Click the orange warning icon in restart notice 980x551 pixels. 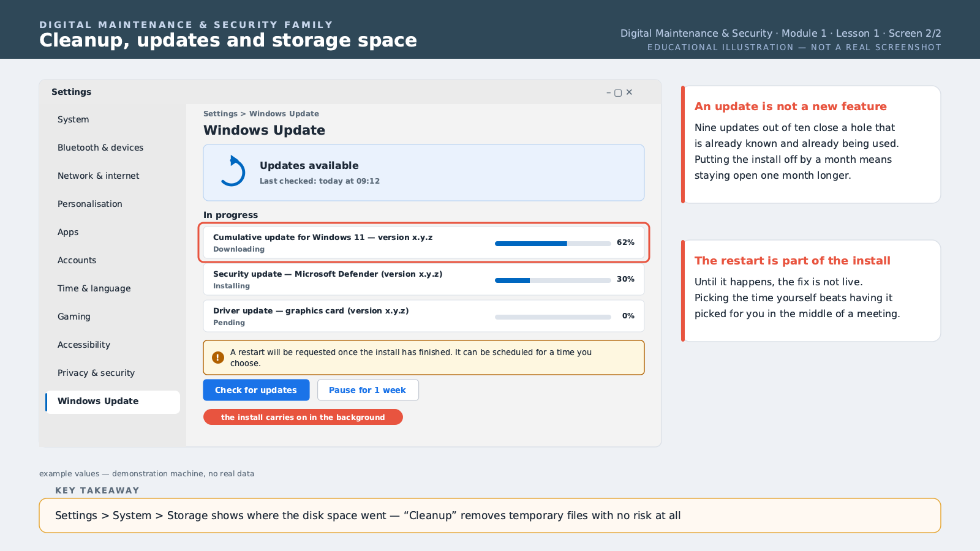coord(218,358)
